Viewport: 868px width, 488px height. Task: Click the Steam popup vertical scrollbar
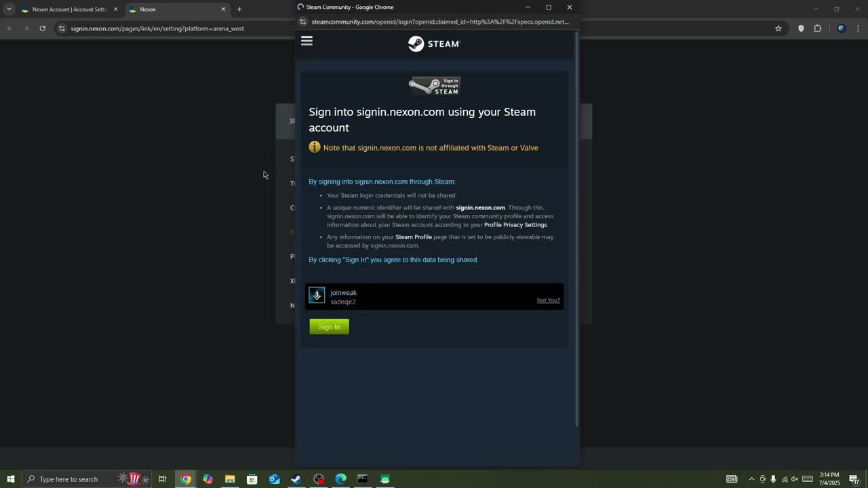point(577,230)
